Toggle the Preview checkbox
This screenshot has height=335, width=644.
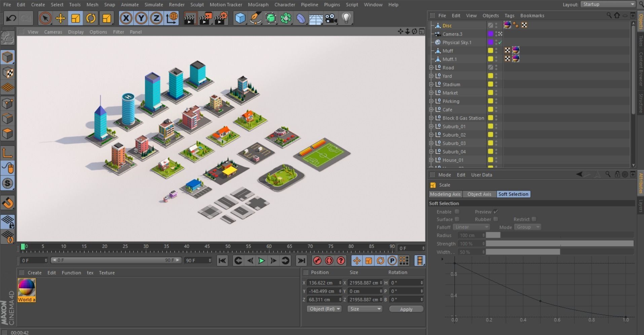pyautogui.click(x=496, y=212)
